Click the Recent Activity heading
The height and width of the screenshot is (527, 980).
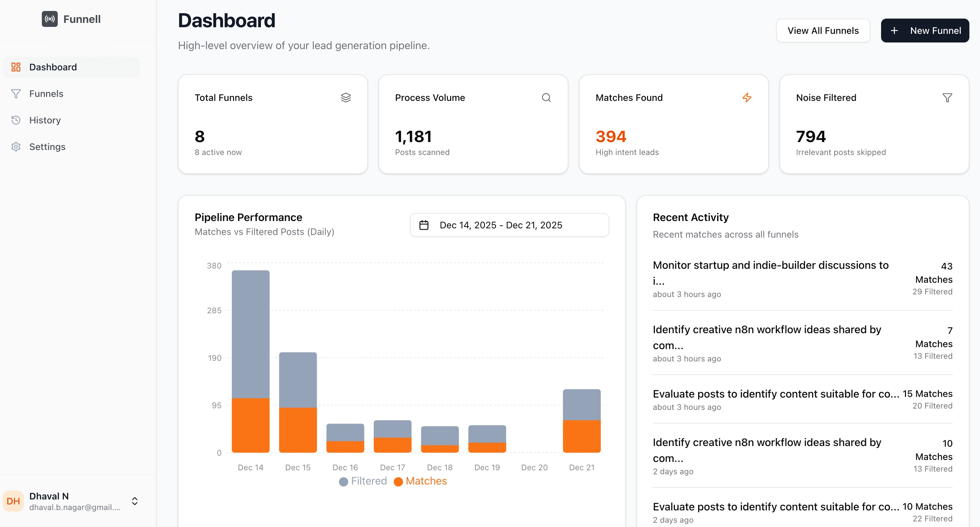point(691,217)
